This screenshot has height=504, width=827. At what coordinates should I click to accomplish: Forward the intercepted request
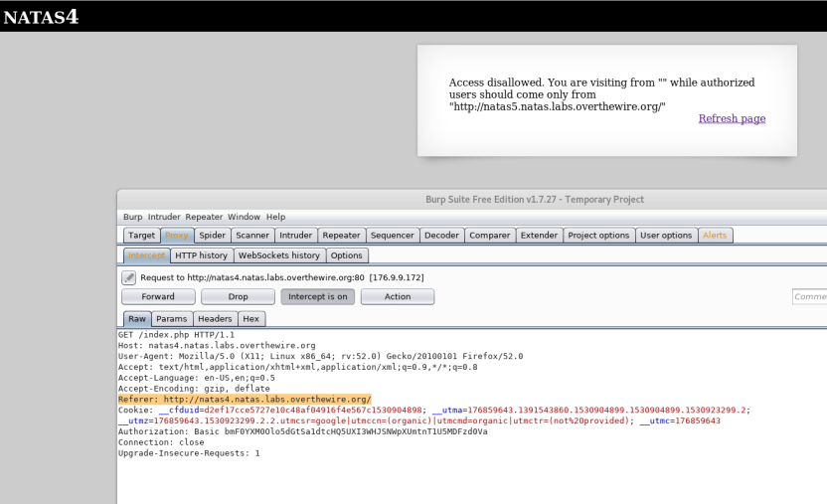(158, 297)
